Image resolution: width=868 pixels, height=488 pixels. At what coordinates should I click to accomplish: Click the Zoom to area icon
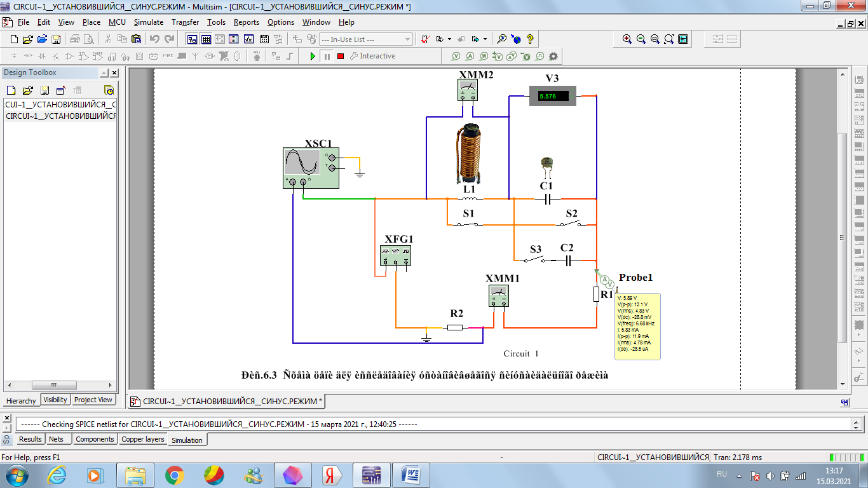(655, 39)
